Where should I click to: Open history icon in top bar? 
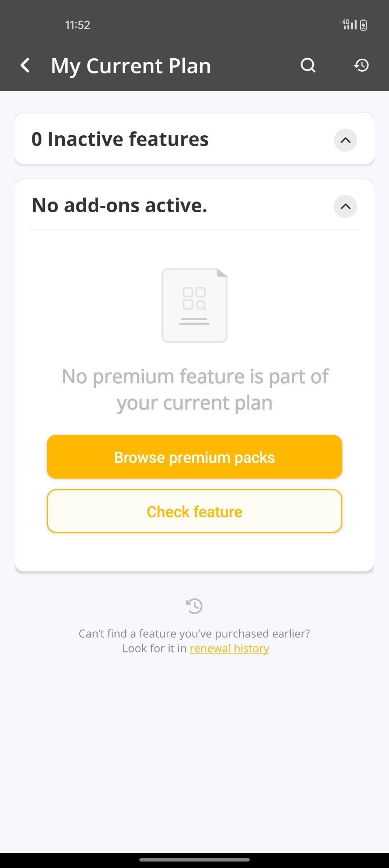click(361, 65)
